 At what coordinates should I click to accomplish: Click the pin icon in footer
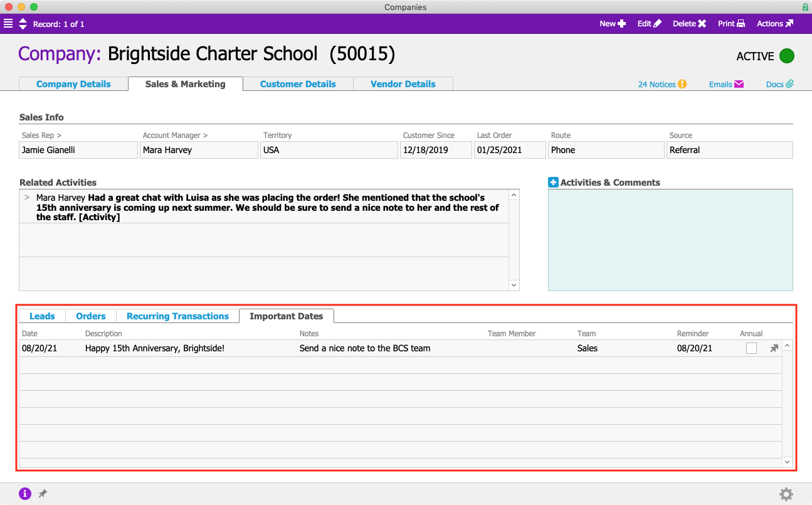[x=43, y=494]
